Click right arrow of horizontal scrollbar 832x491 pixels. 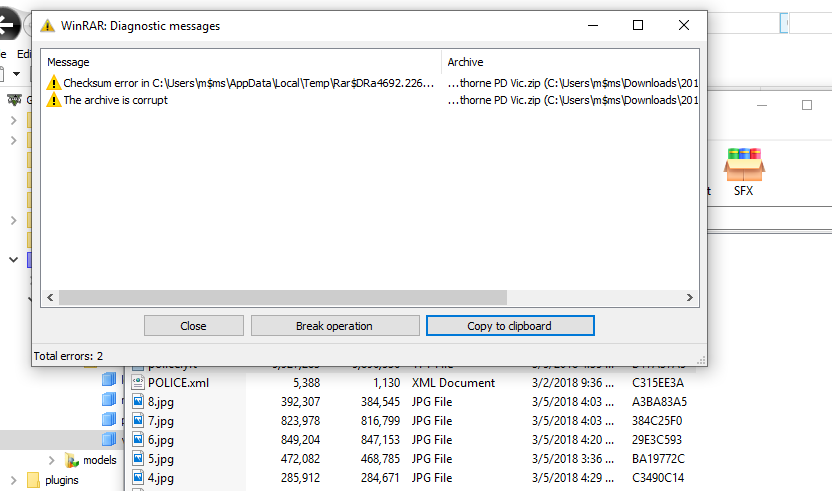pos(690,298)
